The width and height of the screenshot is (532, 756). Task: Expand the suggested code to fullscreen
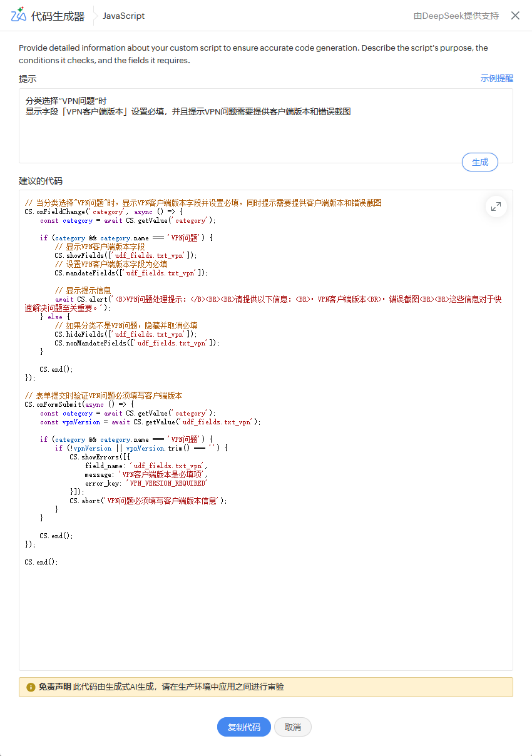point(496,207)
